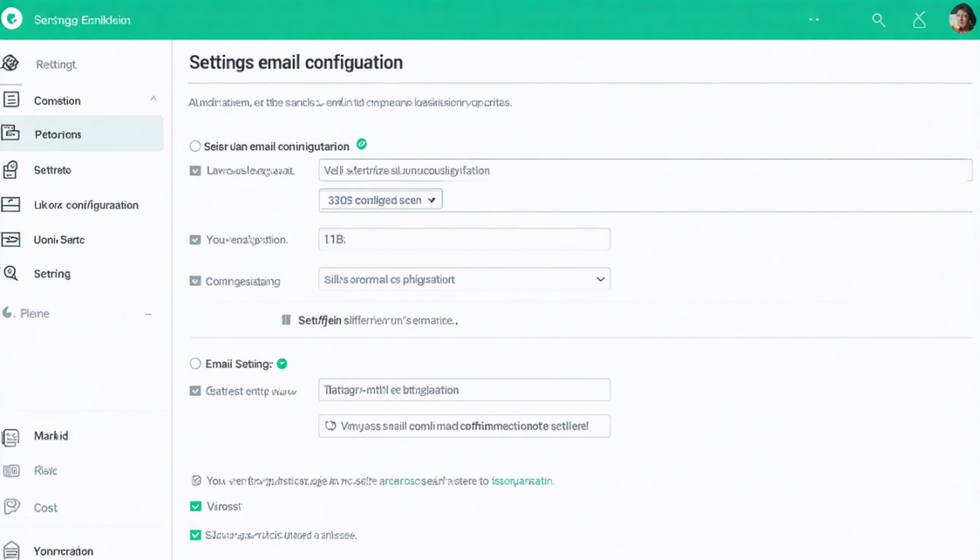Toggle the checkbox on the isorparaatin row

pyautogui.click(x=195, y=481)
